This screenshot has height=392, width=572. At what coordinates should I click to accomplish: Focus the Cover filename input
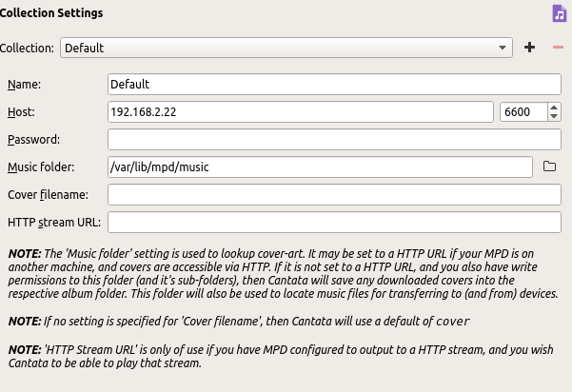[x=334, y=195]
